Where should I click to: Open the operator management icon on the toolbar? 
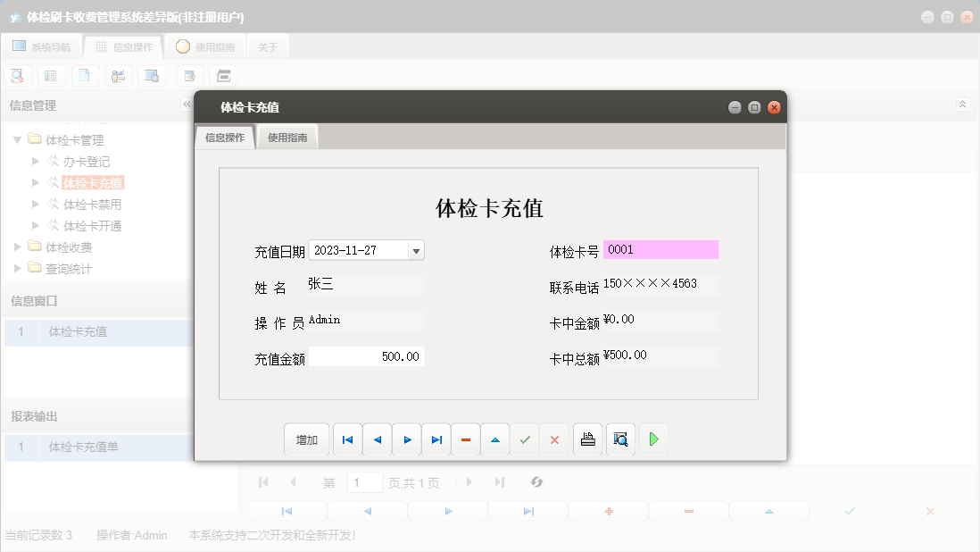119,75
